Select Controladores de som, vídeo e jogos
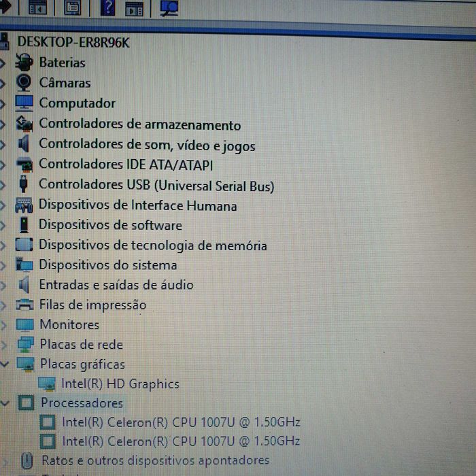Image resolution: width=476 pixels, height=476 pixels. [x=147, y=145]
